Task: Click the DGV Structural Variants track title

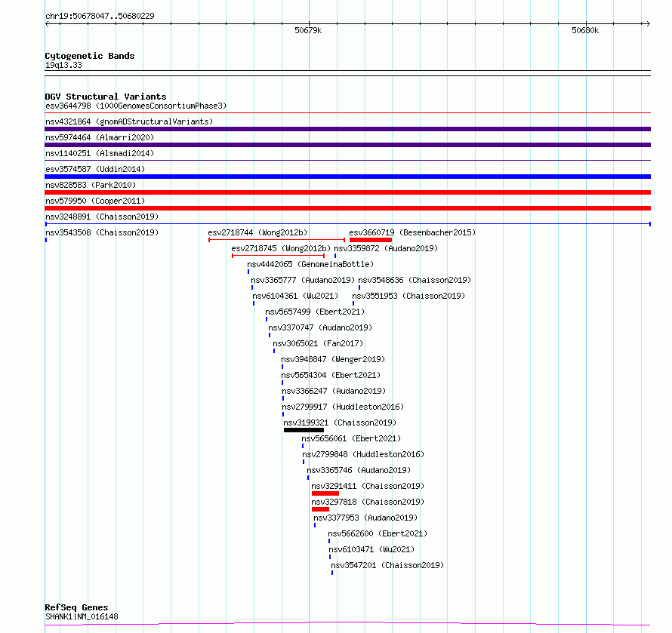Action: click(x=106, y=97)
